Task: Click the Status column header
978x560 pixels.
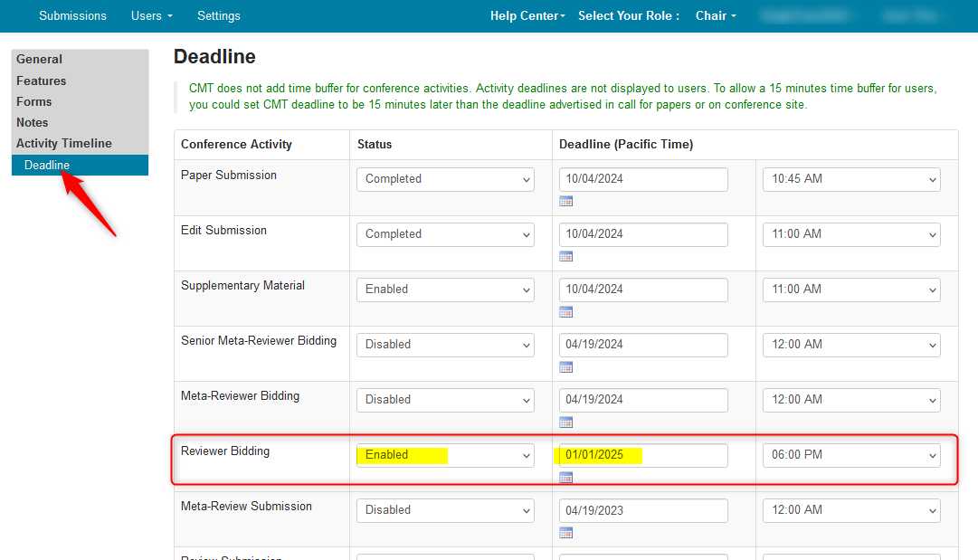Action: pos(375,144)
